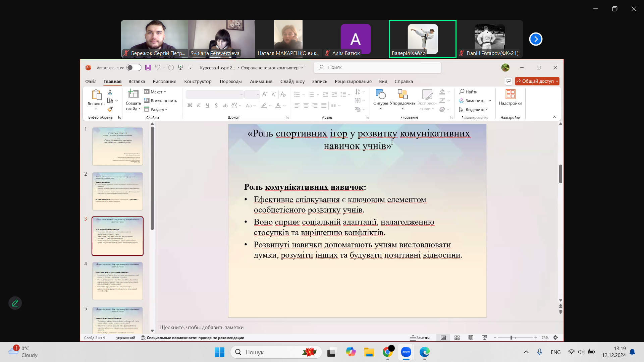Toggle the AutoSave (Автосохранение) switch
This screenshot has height=362, width=644.
[x=134, y=68]
